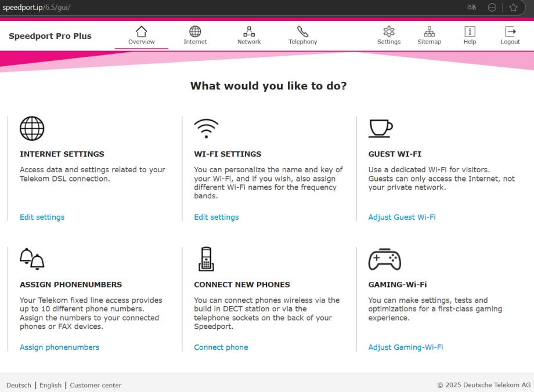Click the cordless phone icon for Connect New Phones
Viewport: 534px width, 392px height.
click(207, 259)
